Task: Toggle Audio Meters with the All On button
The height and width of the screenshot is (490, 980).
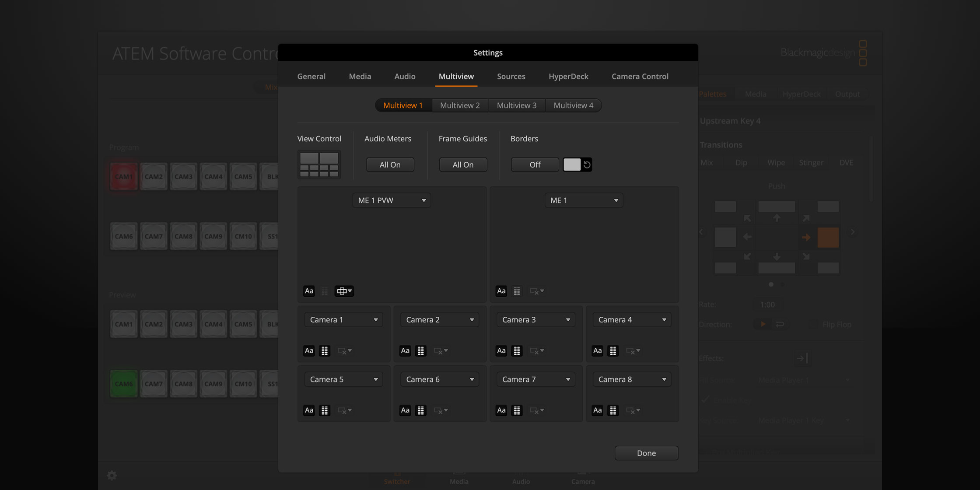Action: [x=390, y=164]
